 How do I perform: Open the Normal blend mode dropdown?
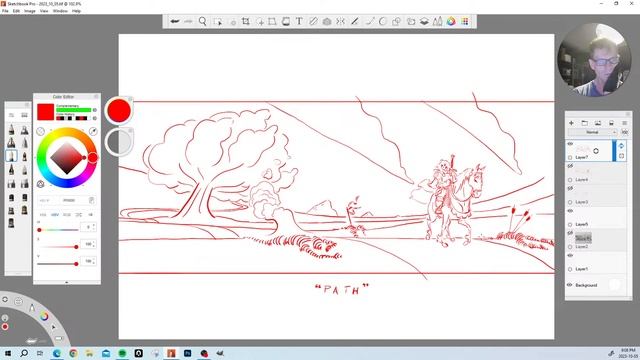(x=593, y=132)
